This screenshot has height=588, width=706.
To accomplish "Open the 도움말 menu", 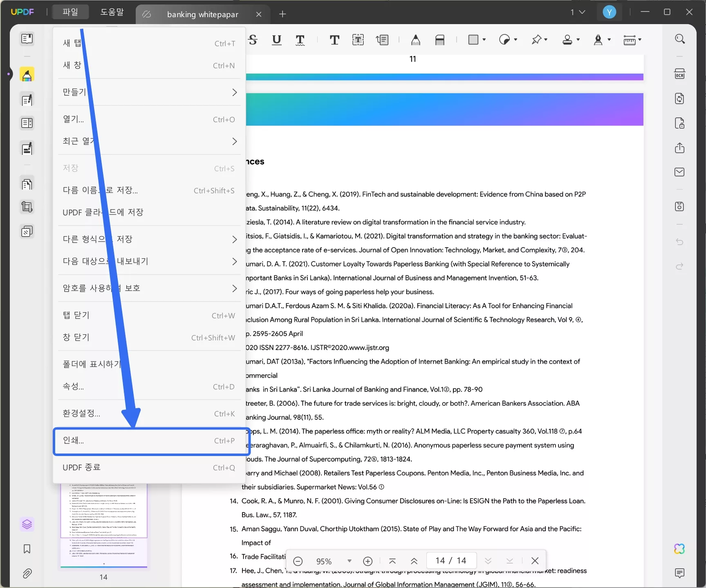I will click(x=112, y=12).
